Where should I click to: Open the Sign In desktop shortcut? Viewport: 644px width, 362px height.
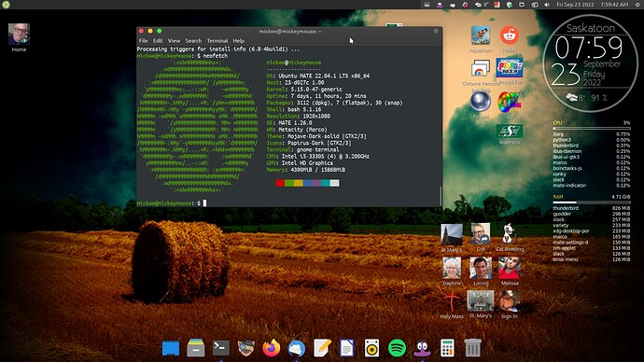coord(510,301)
